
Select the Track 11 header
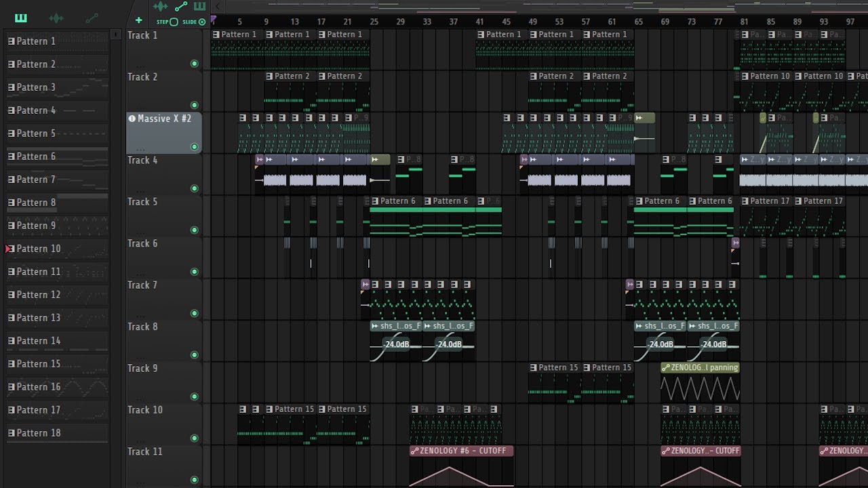tap(163, 466)
